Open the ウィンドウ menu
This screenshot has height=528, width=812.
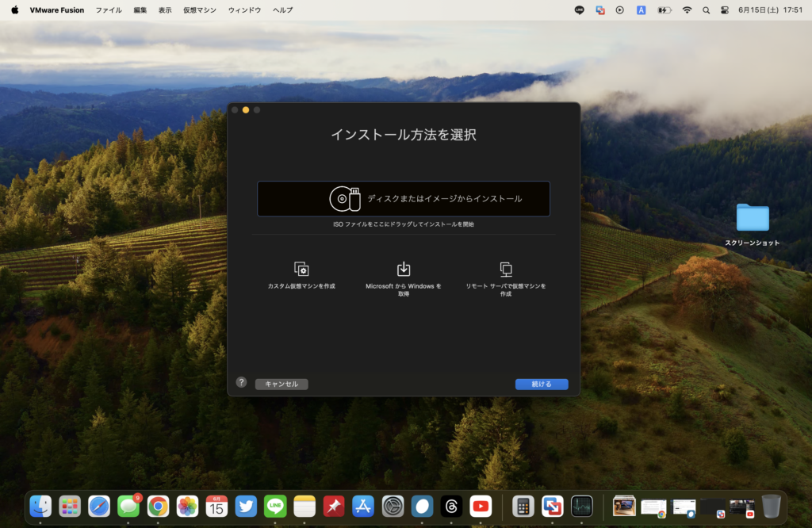[x=244, y=10]
